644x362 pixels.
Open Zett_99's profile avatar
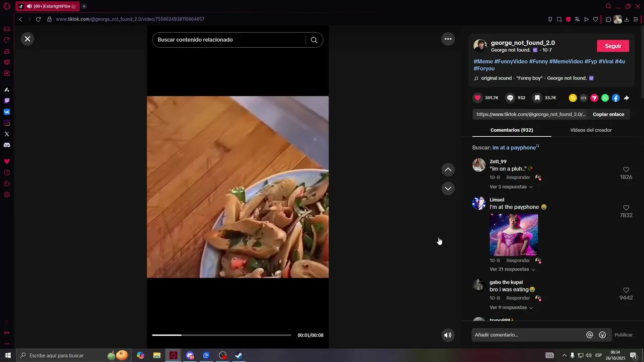tap(479, 165)
